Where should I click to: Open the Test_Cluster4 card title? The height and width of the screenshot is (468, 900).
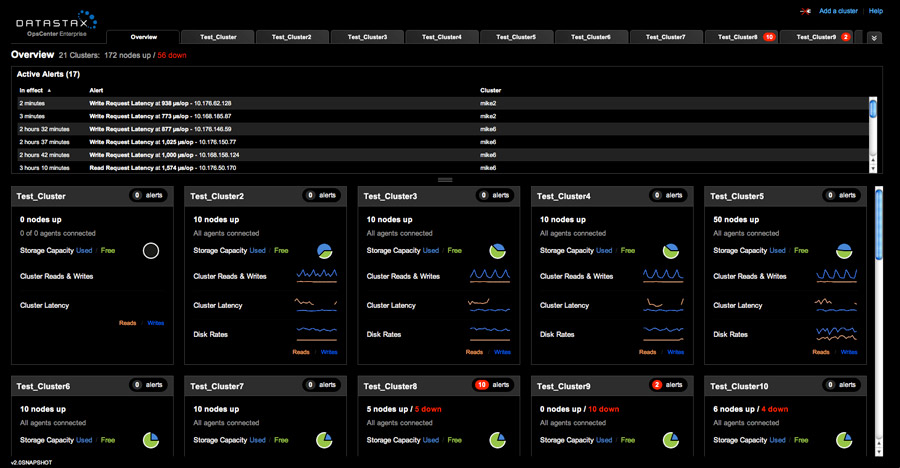pyautogui.click(x=564, y=196)
